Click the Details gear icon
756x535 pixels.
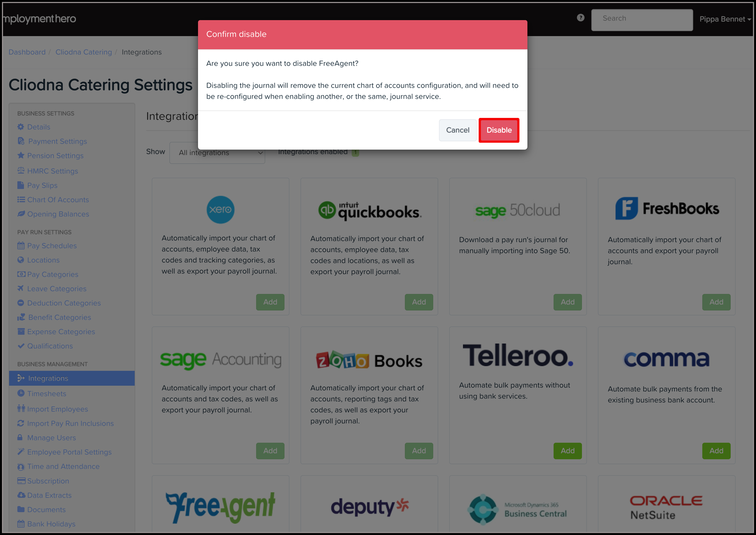[x=21, y=127]
